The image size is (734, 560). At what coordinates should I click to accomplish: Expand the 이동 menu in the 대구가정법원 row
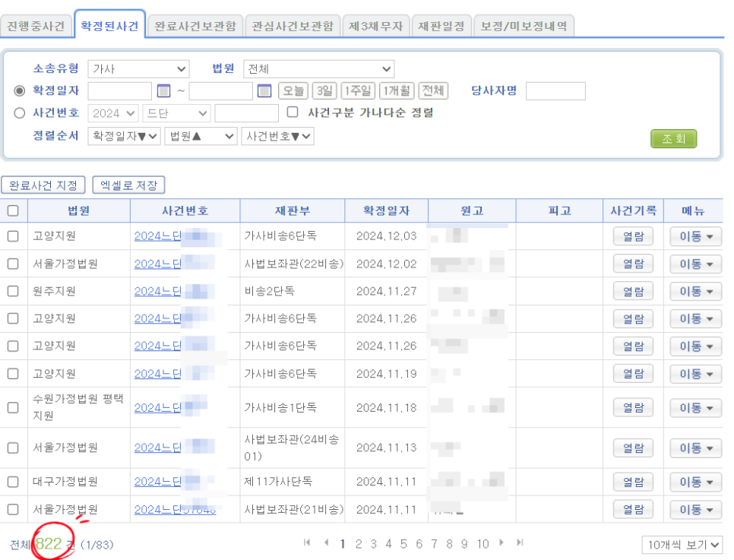point(695,482)
